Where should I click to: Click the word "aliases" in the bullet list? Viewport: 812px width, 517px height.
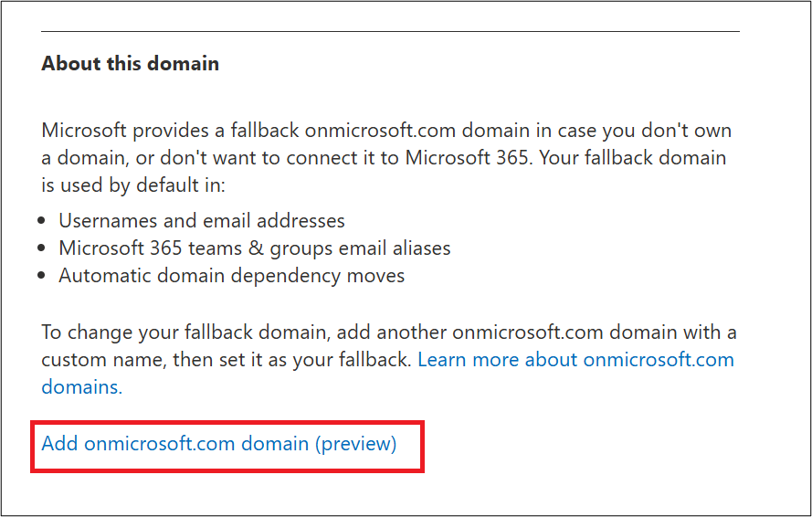(x=421, y=248)
